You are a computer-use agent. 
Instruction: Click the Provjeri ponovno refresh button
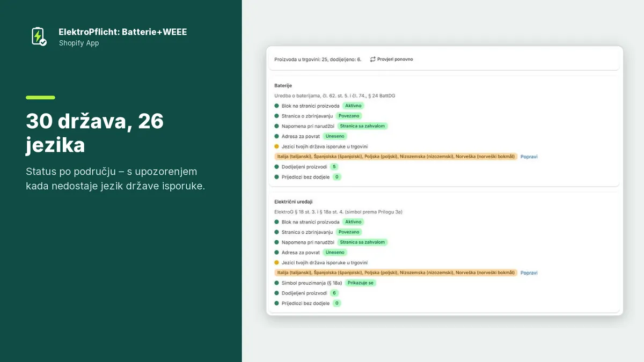click(392, 59)
